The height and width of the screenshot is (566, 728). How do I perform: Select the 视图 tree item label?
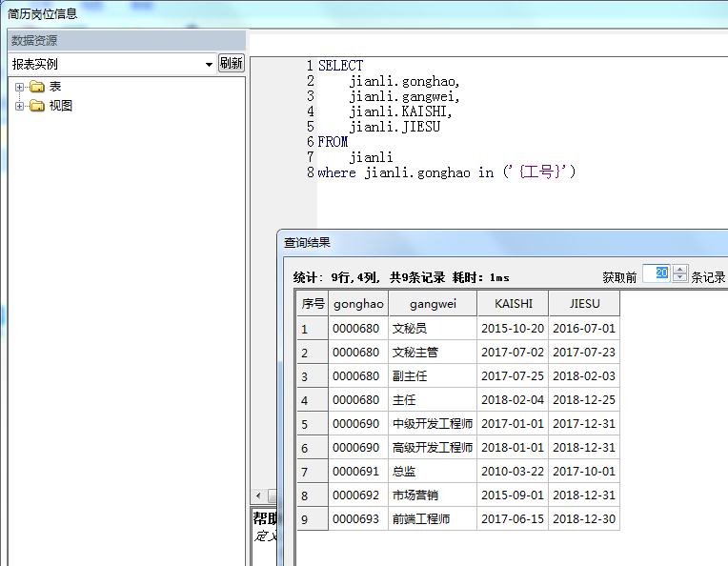[61, 106]
